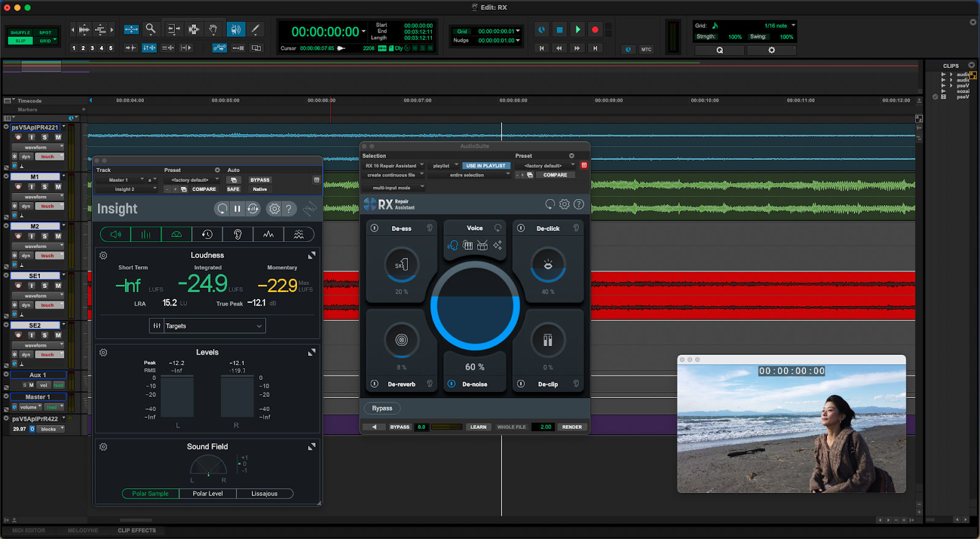Image resolution: width=980 pixels, height=539 pixels.
Task: Click COMPARE in the Insight plugin header
Action: pos(204,189)
